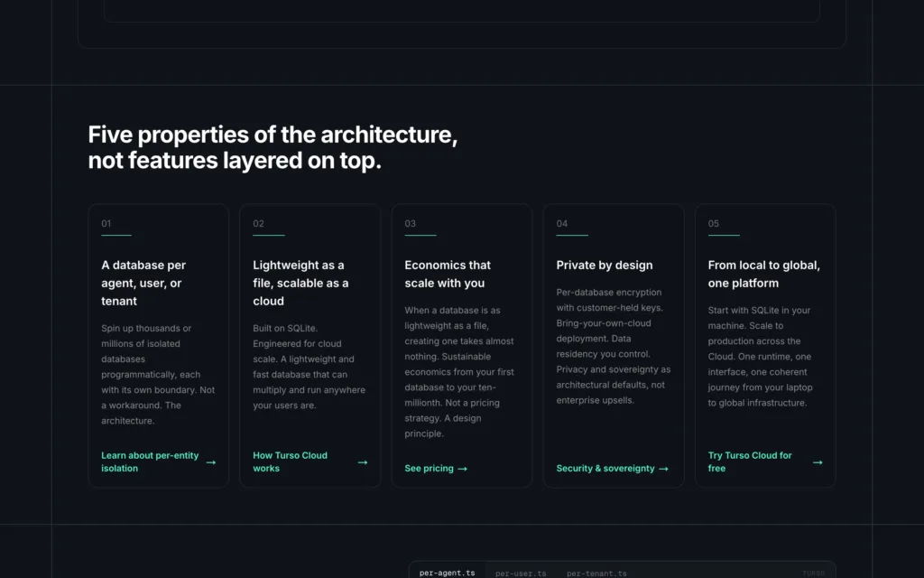Click arrow beside Try Turso Cloud for free

pyautogui.click(x=818, y=462)
